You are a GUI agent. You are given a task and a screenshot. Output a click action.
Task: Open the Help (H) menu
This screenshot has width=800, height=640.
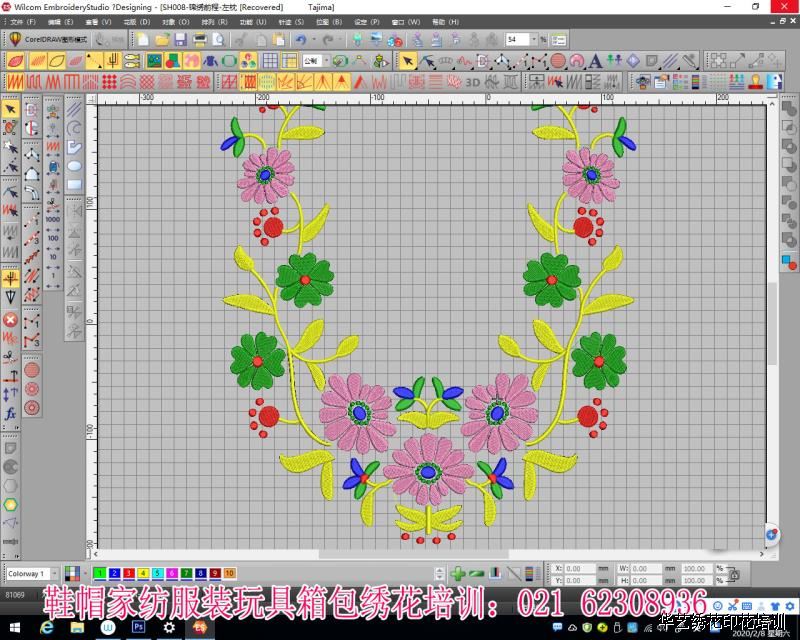[x=445, y=22]
